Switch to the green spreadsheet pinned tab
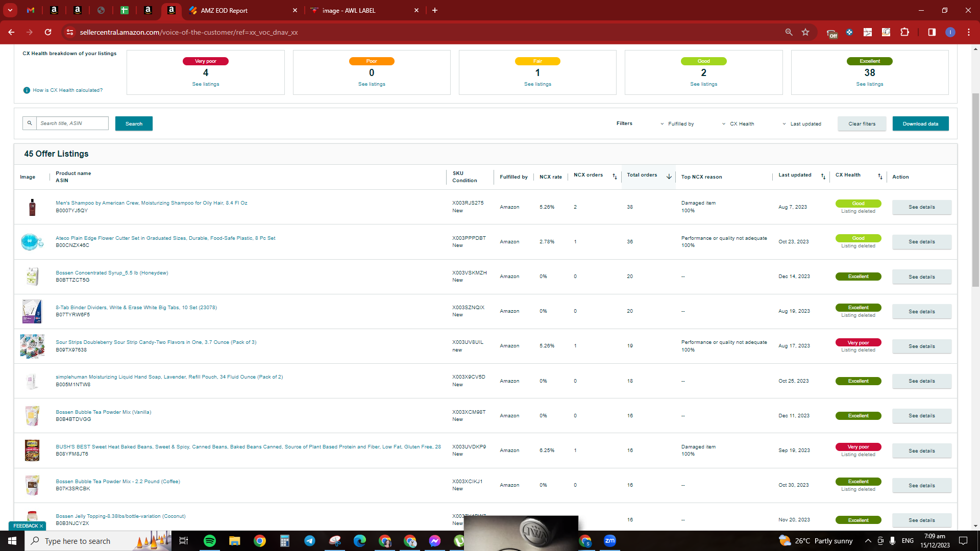The height and width of the screenshot is (551, 980). (x=124, y=10)
